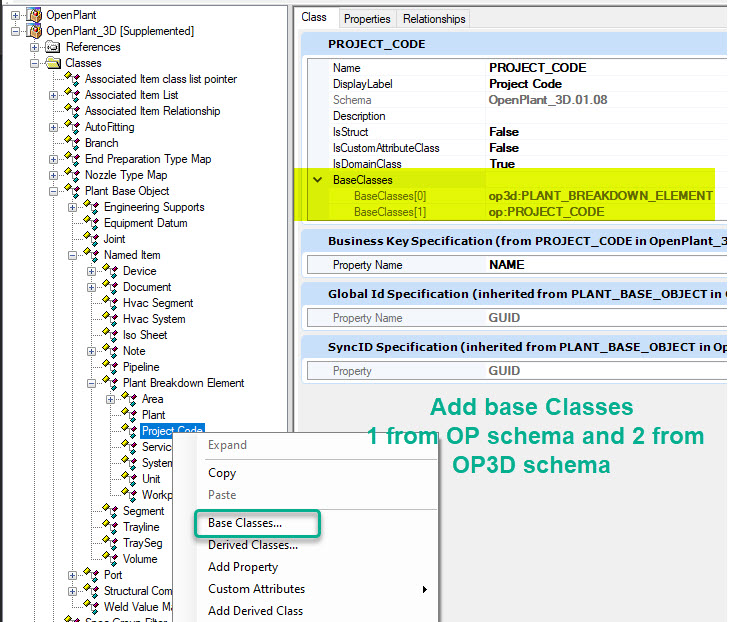Select the TraySeg tree item
This screenshot has height=622, width=729.
pyautogui.click(x=142, y=543)
